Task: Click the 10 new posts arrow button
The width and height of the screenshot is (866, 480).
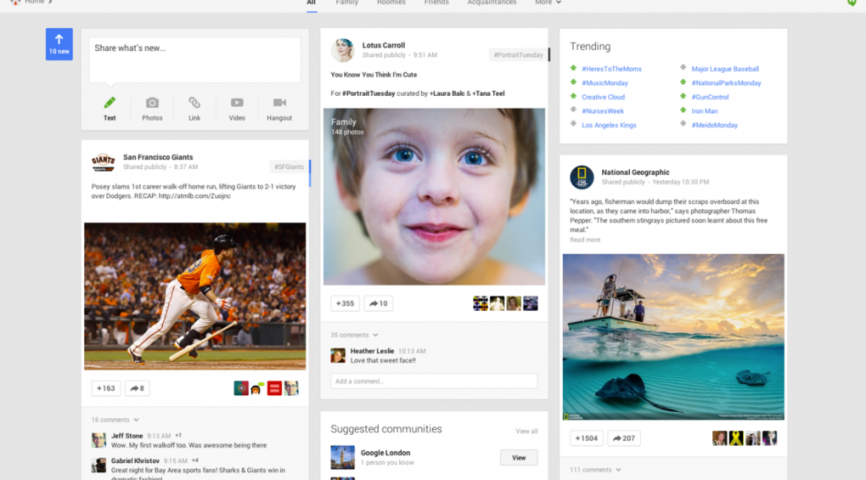Action: pos(59,44)
